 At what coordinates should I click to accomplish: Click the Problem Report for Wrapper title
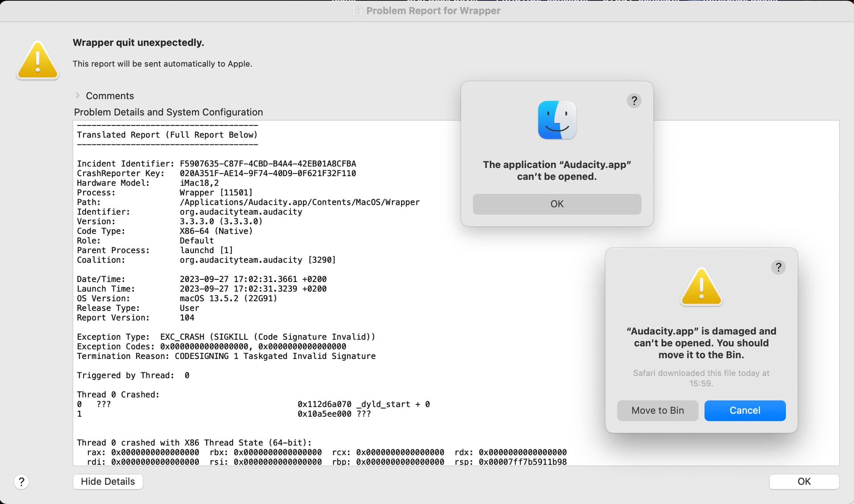tap(433, 11)
